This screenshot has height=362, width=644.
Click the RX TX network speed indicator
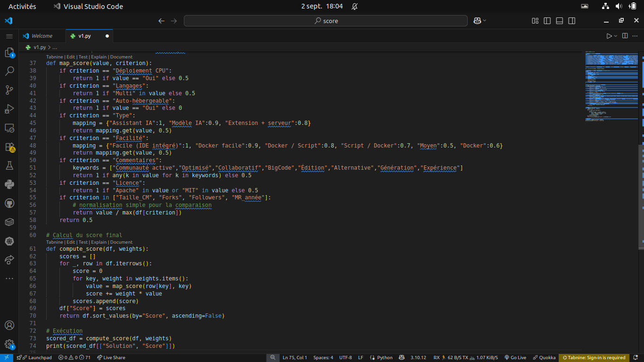click(x=465, y=357)
